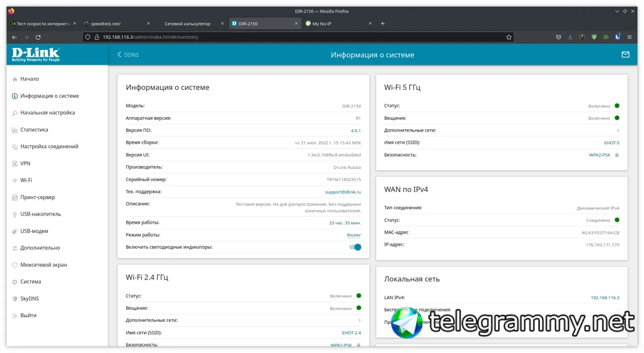
Task: Open SkyDNS in the sidebar
Action: coord(29,299)
